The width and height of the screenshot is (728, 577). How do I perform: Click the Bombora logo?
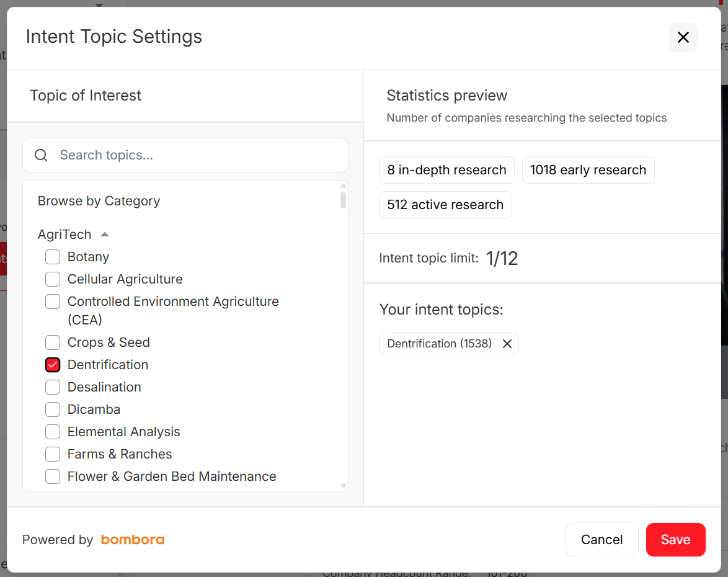click(x=133, y=540)
